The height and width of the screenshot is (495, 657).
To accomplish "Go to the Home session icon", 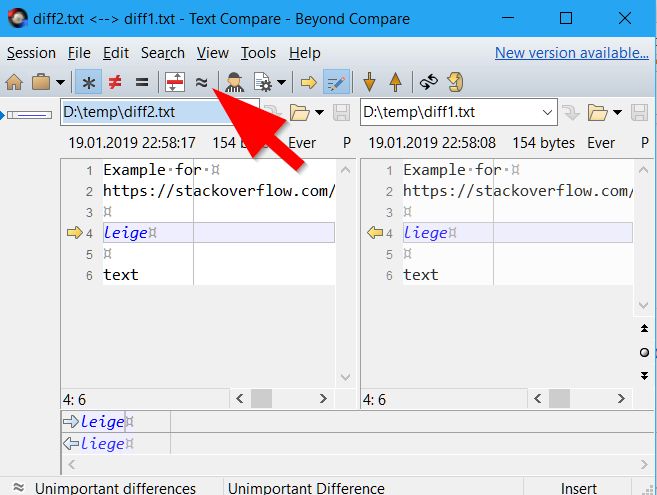I will click(14, 82).
